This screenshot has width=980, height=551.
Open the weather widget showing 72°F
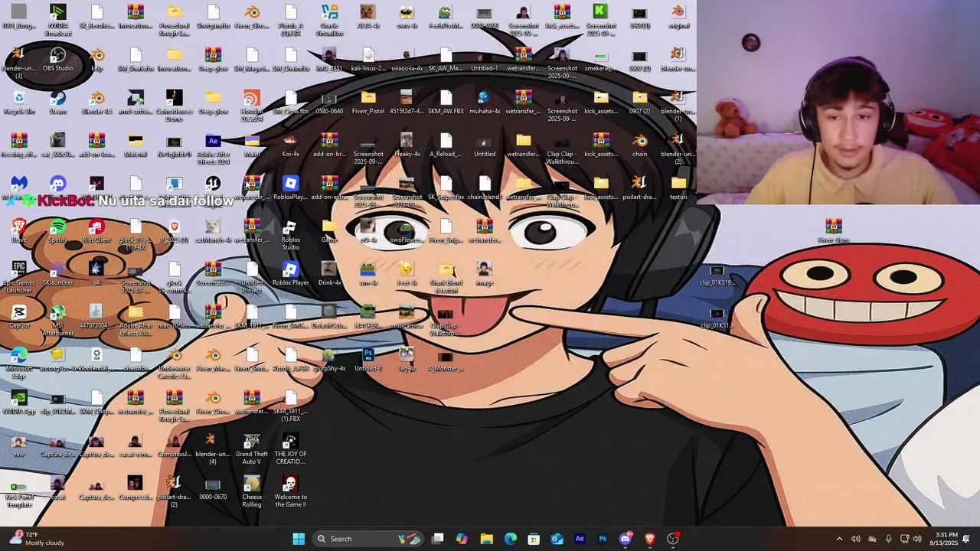point(38,539)
